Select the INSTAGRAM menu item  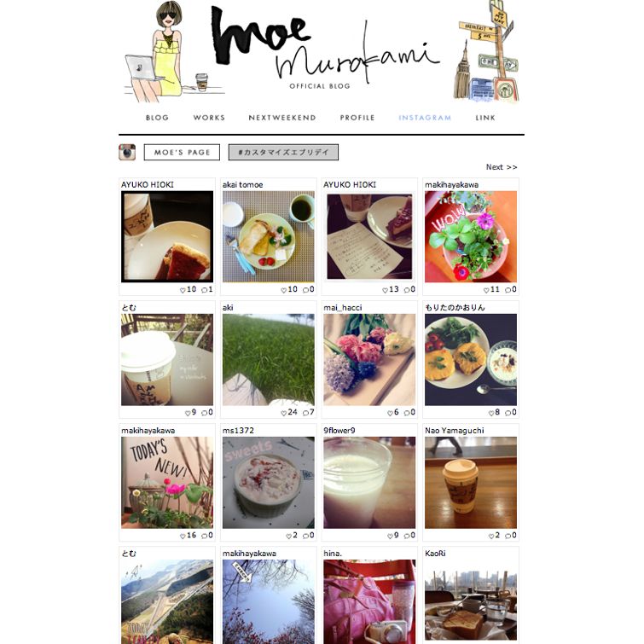pos(425,118)
